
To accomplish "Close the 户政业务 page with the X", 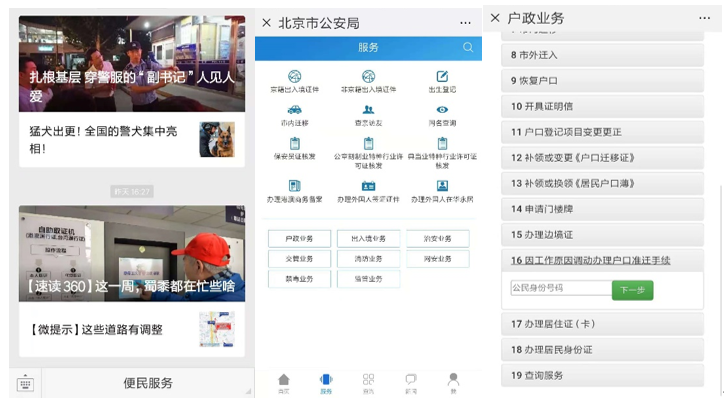I will tap(495, 18).
